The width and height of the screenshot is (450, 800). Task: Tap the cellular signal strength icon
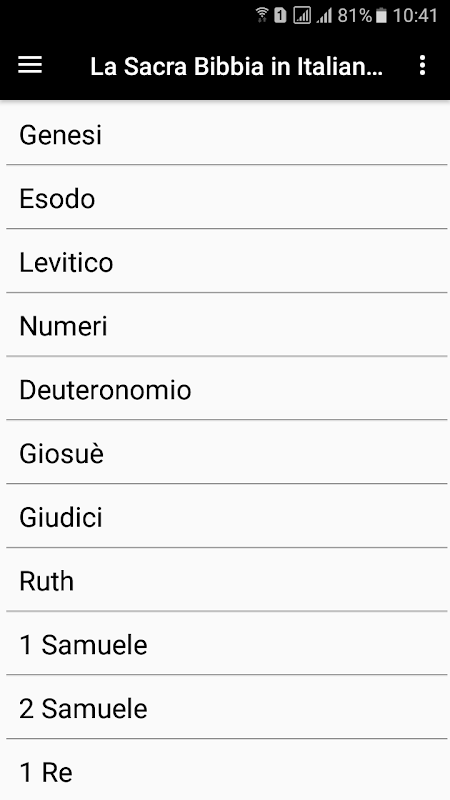[324, 16]
